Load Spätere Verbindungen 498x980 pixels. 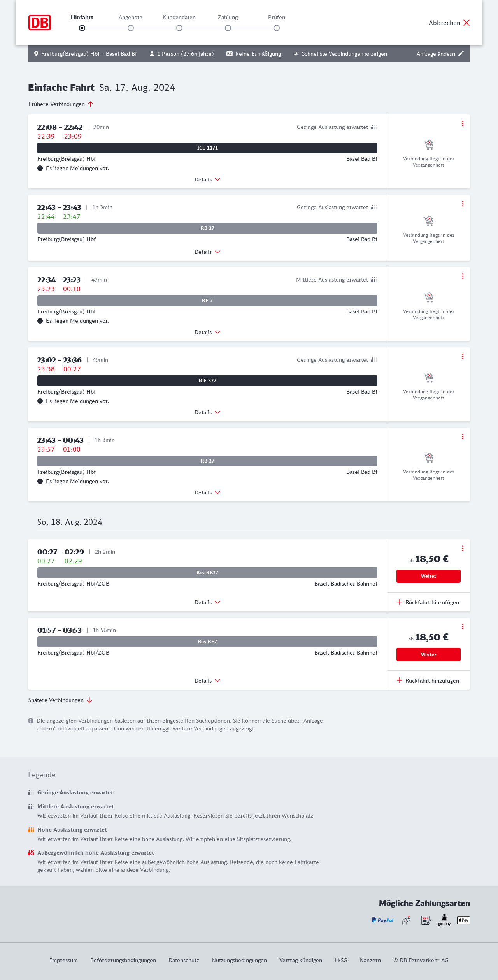(60, 700)
